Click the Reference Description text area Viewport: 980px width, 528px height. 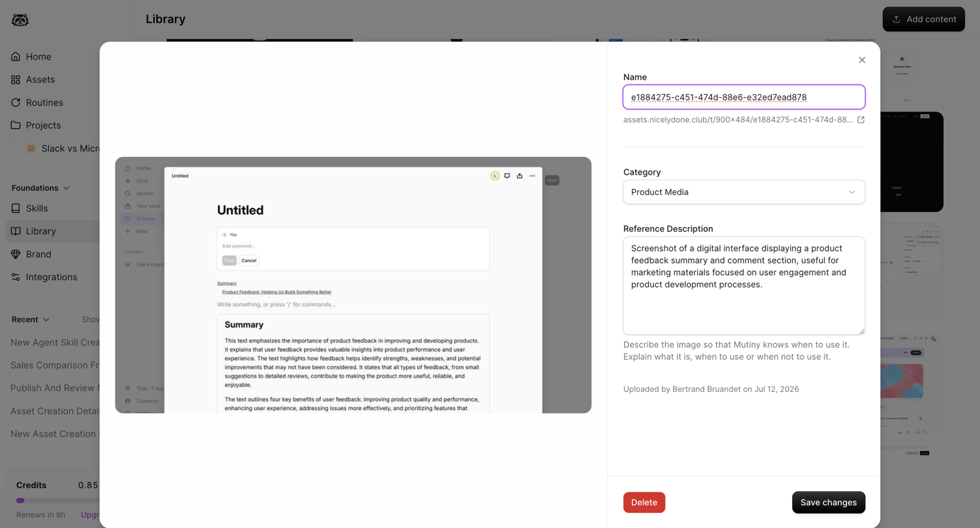(x=744, y=285)
